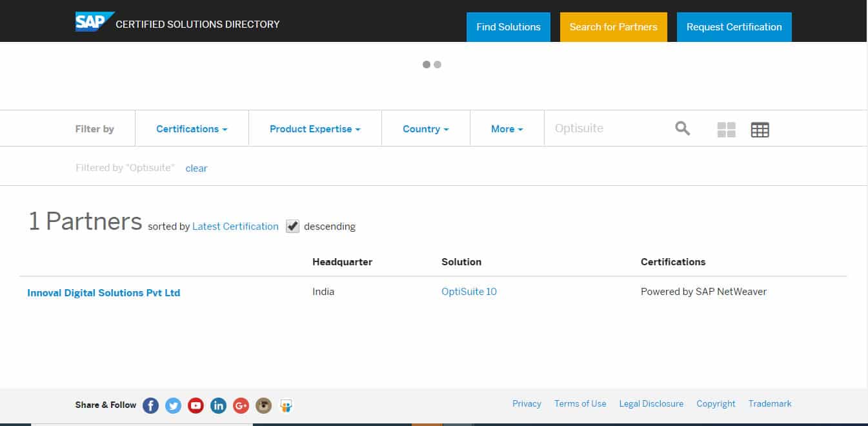Open the LinkedIn follow icon
The width and height of the screenshot is (868, 426).
click(x=218, y=405)
